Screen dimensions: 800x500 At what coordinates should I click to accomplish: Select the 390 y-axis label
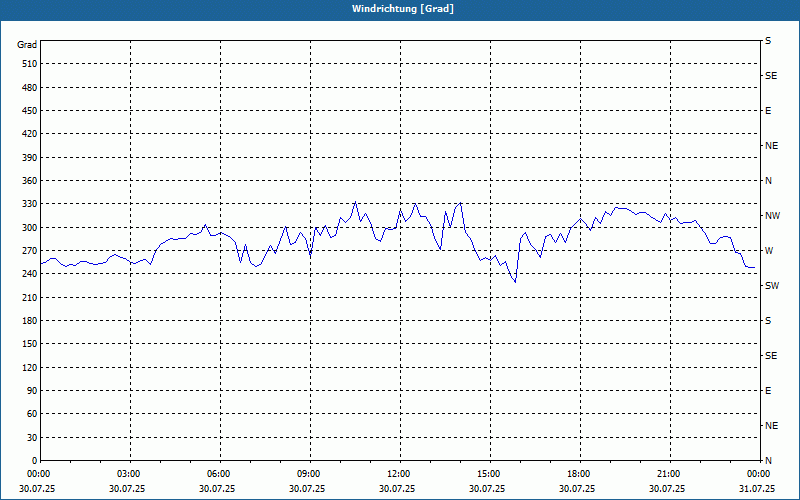click(30, 158)
